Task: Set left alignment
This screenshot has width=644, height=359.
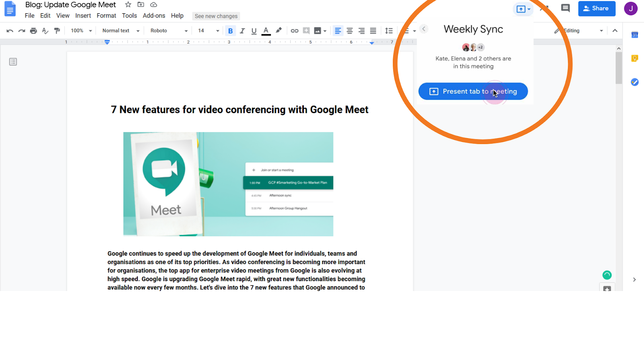Action: pos(338,31)
